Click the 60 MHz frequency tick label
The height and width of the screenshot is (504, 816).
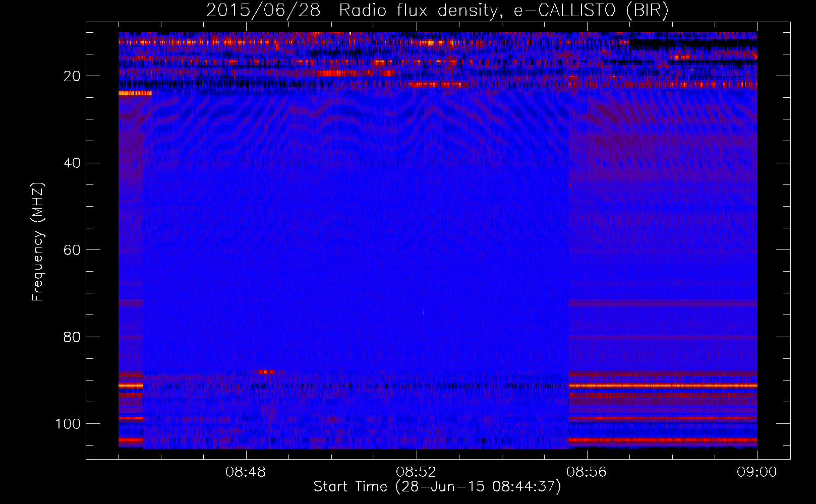73,250
